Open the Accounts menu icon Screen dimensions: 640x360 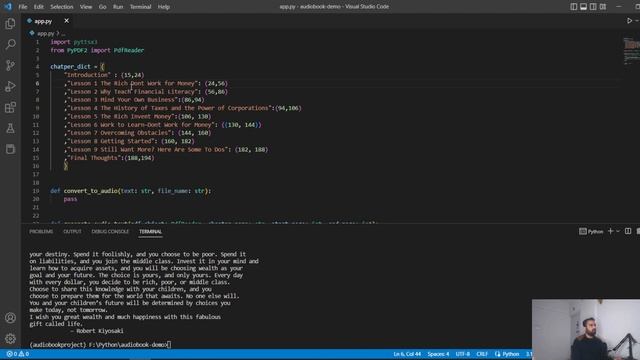pyautogui.click(x=10, y=318)
